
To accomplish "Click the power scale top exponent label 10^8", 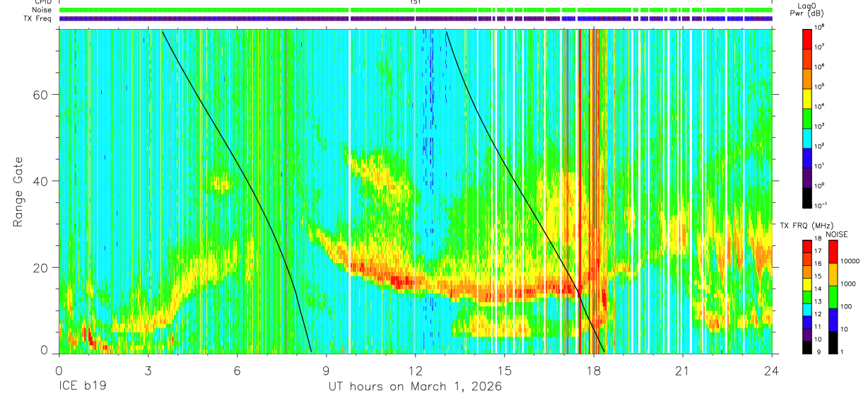I will click(x=820, y=27).
